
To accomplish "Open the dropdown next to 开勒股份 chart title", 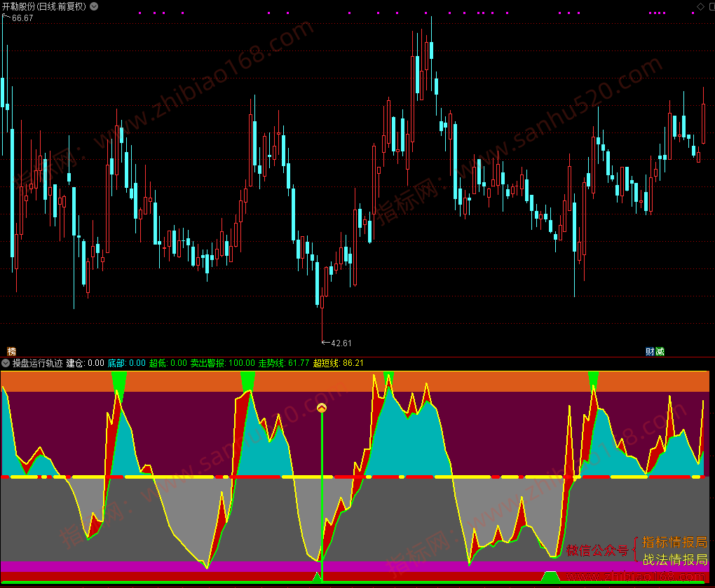I will [x=94, y=6].
